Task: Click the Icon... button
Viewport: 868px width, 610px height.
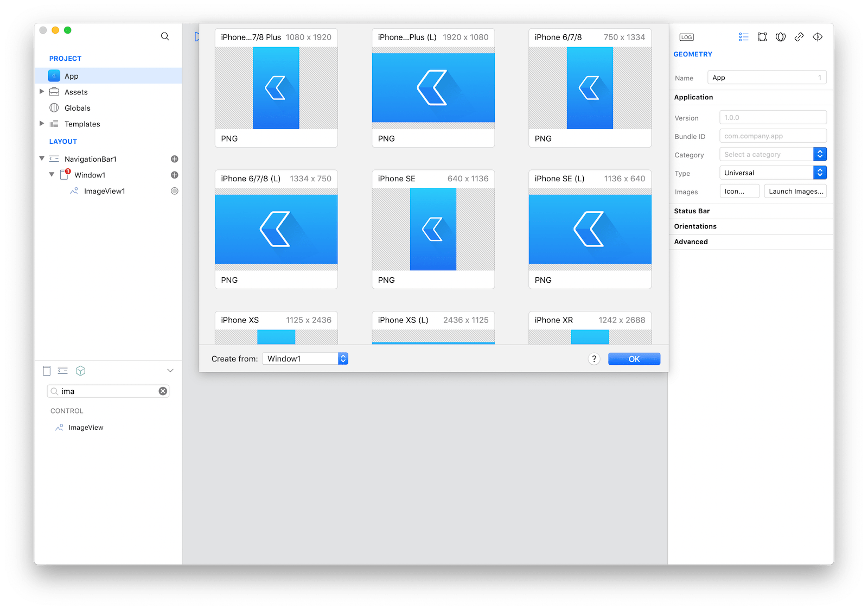Action: 739,191
